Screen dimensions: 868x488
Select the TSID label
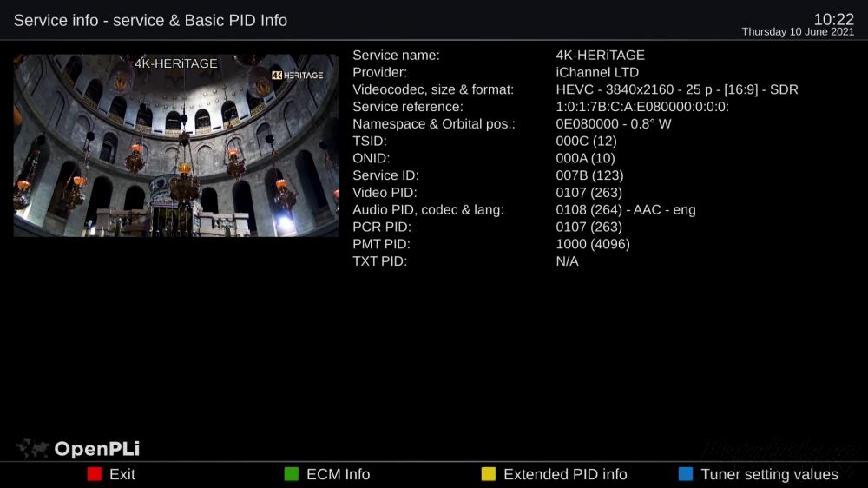pos(370,142)
